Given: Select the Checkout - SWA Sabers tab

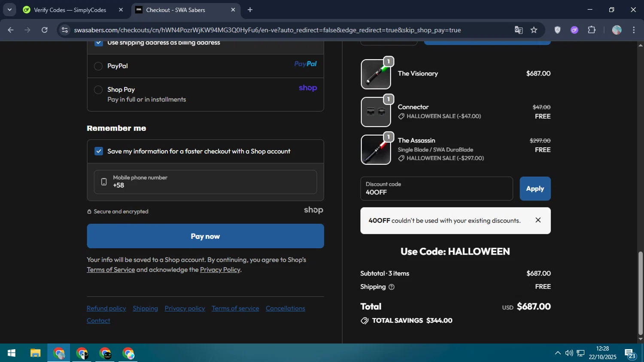Looking at the screenshot, I should pyautogui.click(x=176, y=10).
